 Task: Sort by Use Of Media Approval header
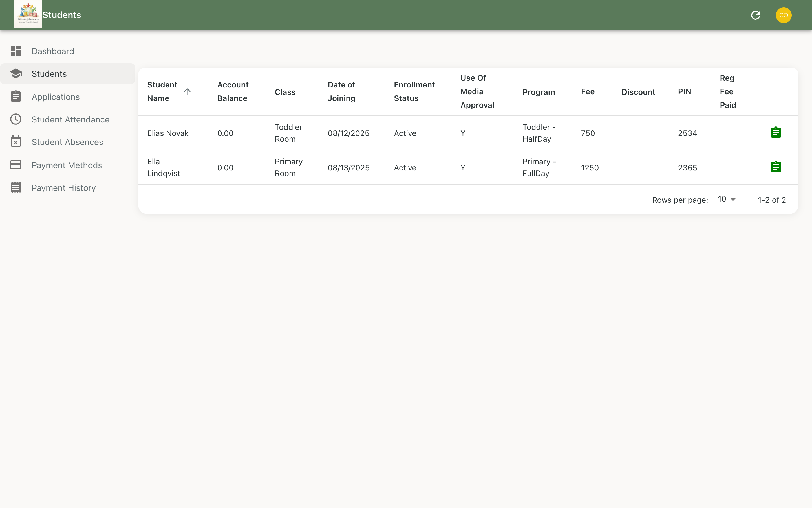coord(477,91)
